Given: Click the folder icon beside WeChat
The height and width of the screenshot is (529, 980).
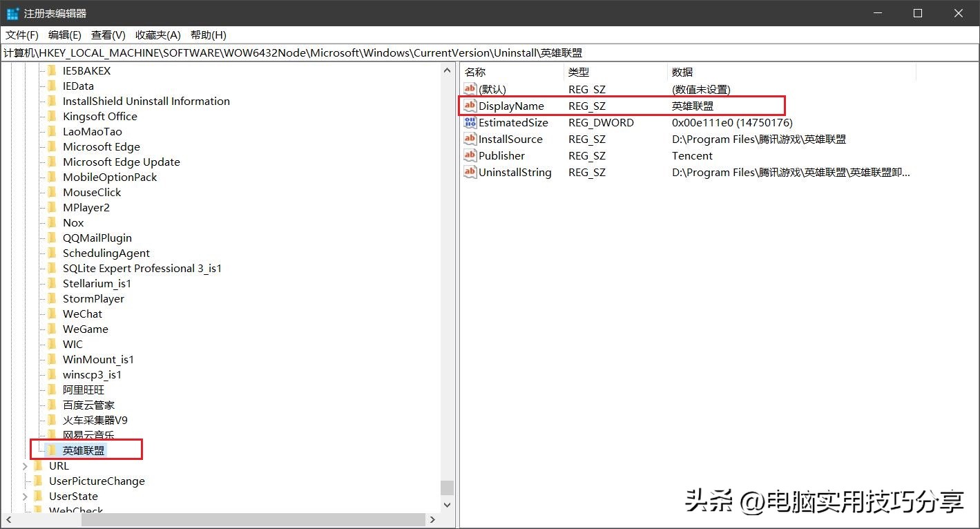Looking at the screenshot, I should 51,314.
